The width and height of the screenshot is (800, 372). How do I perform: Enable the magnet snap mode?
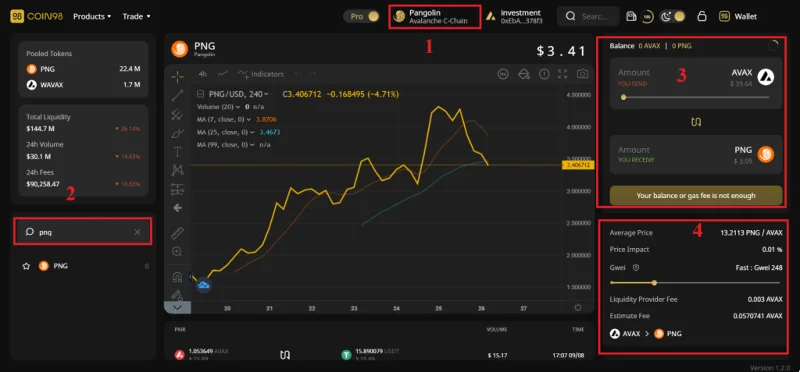[x=178, y=277]
